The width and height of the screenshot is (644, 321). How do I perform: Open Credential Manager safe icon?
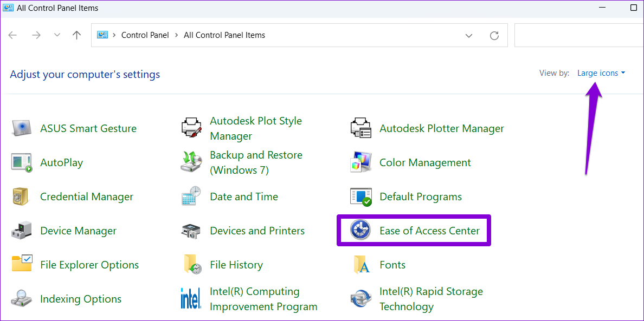click(x=22, y=196)
